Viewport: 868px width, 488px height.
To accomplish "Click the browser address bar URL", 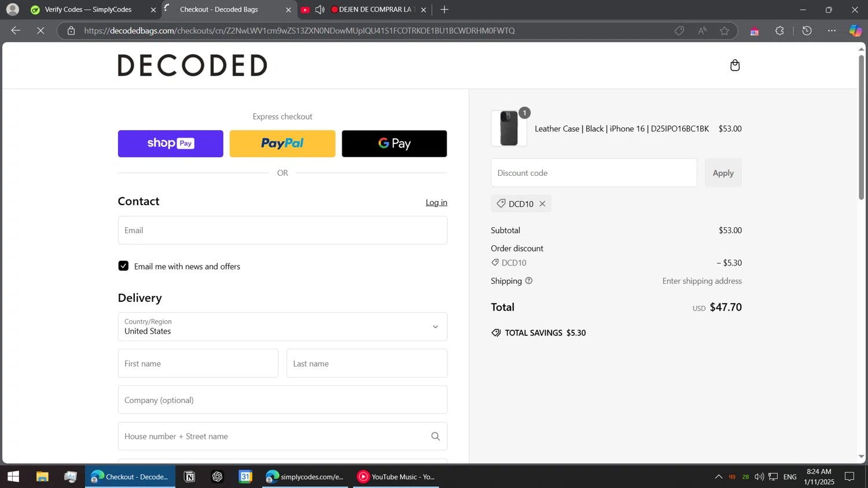I will click(299, 31).
